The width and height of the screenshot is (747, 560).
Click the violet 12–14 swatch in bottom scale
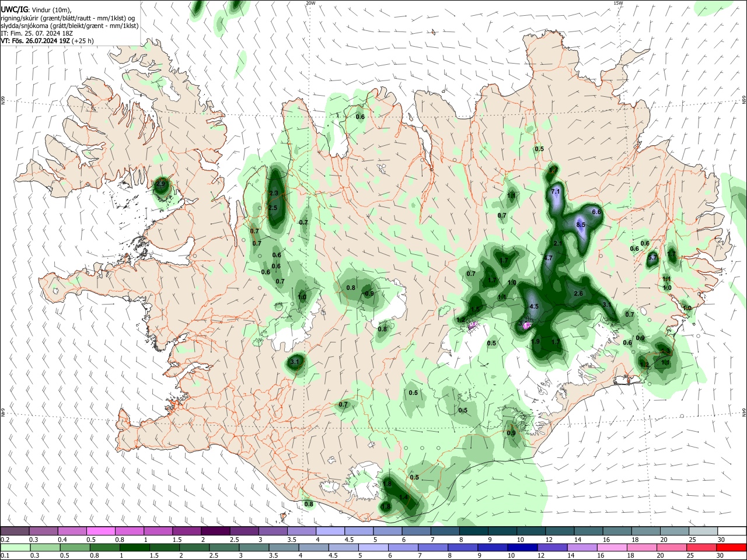tap(551, 547)
